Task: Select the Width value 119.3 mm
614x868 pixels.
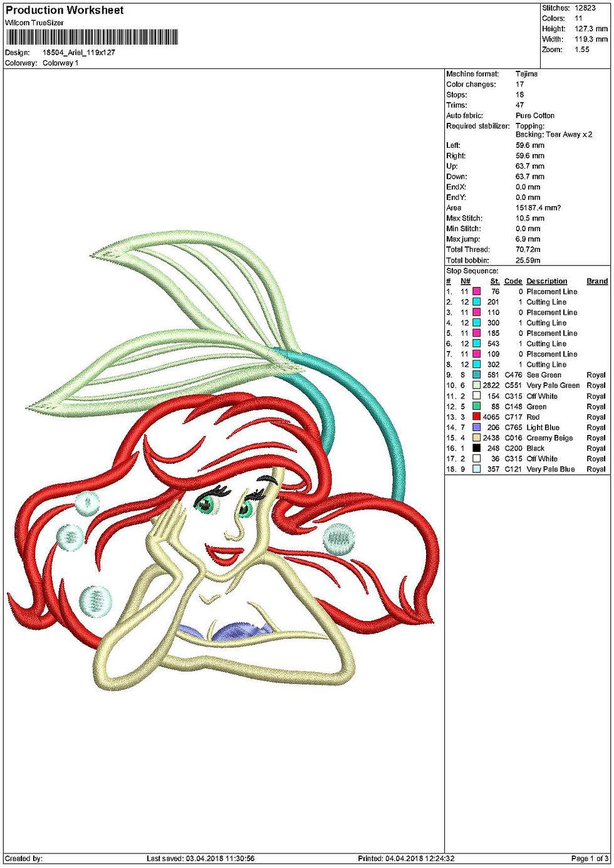Action: tap(591, 39)
